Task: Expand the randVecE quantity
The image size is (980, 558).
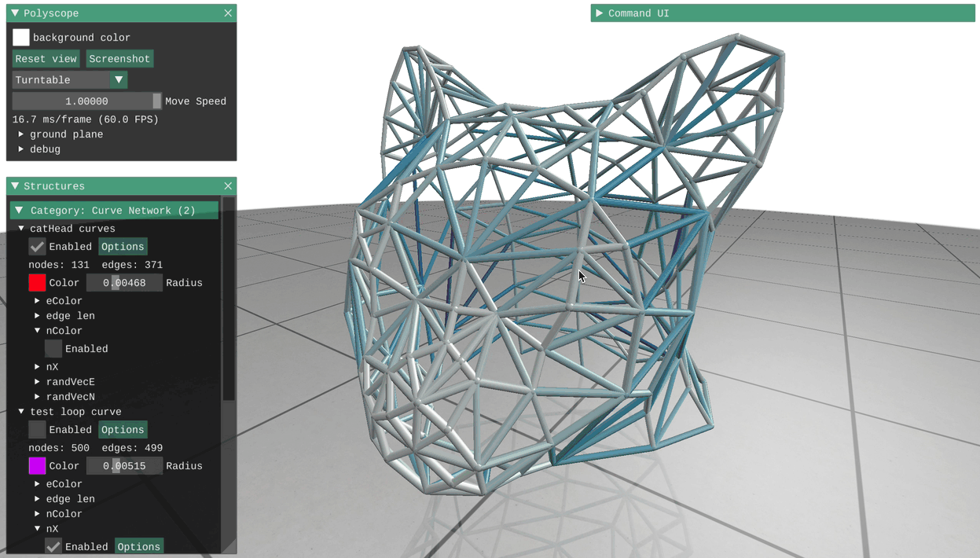Action: click(x=37, y=382)
